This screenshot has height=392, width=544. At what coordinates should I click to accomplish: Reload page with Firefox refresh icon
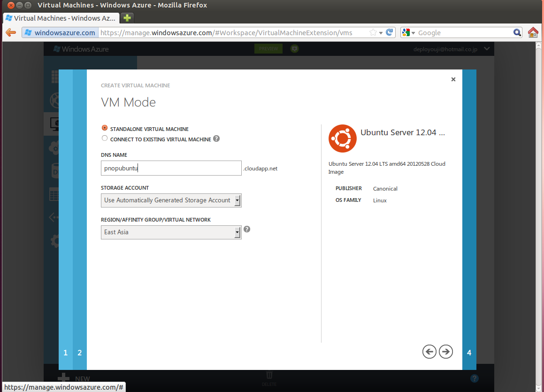tap(389, 32)
